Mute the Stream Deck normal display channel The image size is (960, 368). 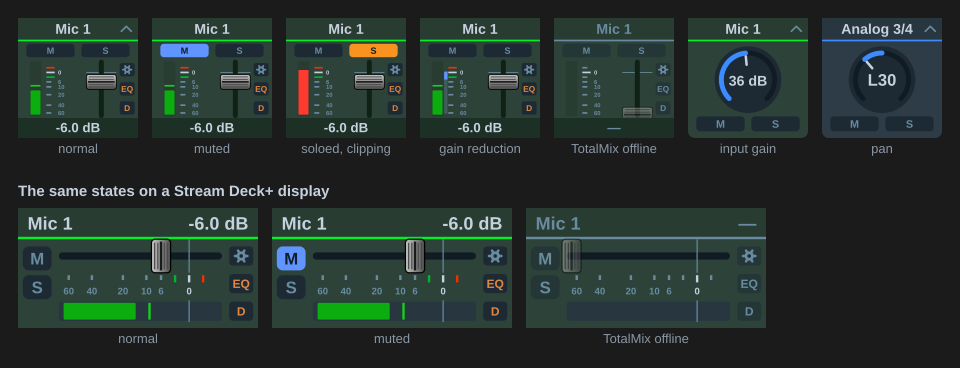click(x=37, y=258)
